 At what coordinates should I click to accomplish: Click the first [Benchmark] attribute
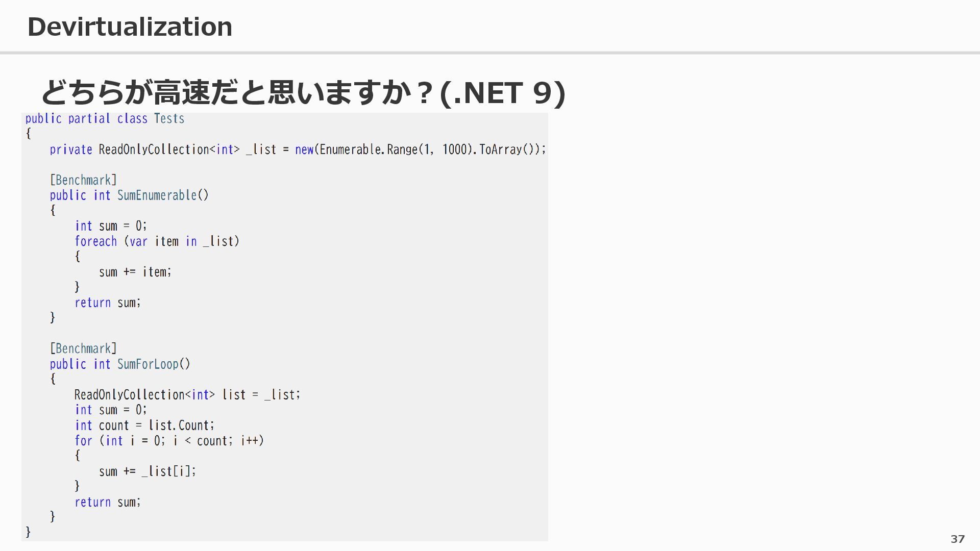[83, 180]
